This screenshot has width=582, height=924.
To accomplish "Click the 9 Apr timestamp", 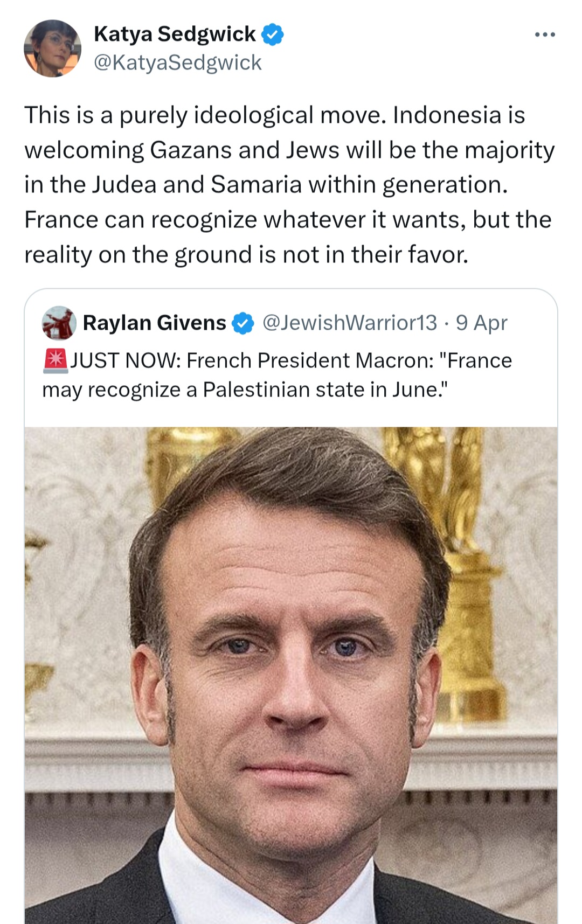I will [x=481, y=323].
